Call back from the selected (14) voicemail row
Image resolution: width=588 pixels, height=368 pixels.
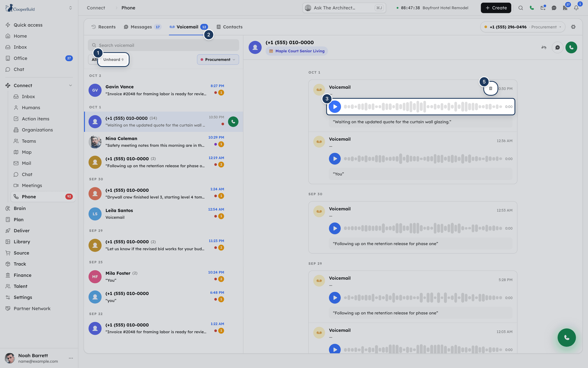(x=233, y=122)
